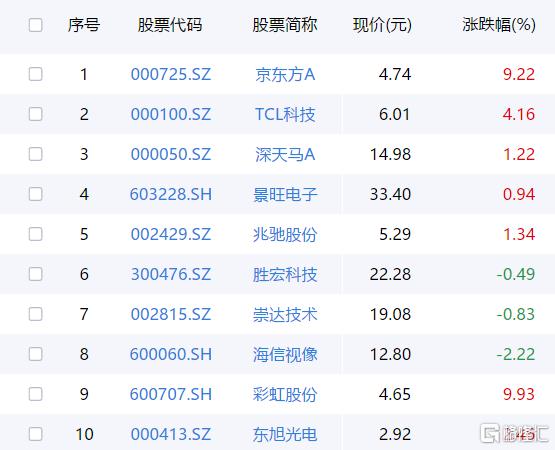Image resolution: width=555 pixels, height=450 pixels.
Task: Open stock code 000725.SZ
Action: click(171, 74)
